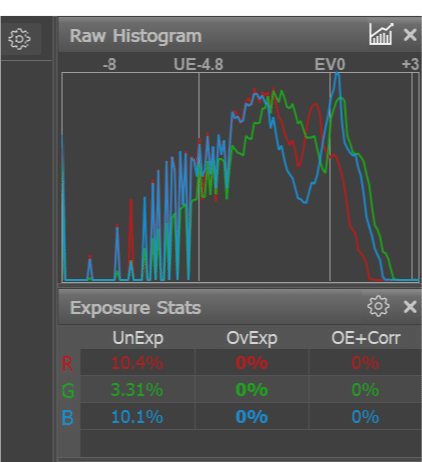Screen dimensions: 422x462
Task: Open the left sidebar settings gear
Action: coord(19,39)
